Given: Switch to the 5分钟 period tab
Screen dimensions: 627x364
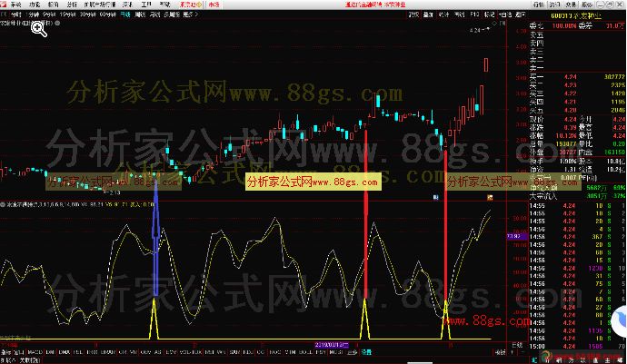Looking at the screenshot, I should click(50, 15).
